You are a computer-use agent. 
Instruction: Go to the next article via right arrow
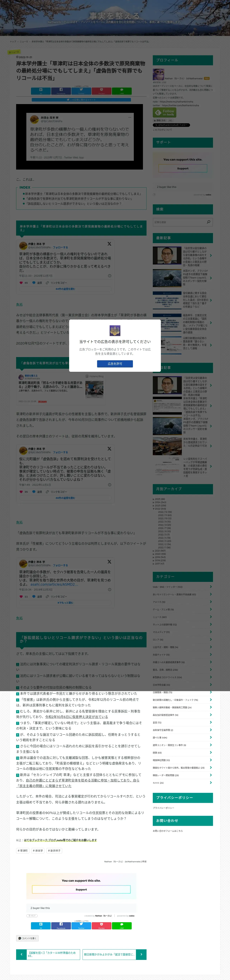pyautogui.click(x=141, y=955)
